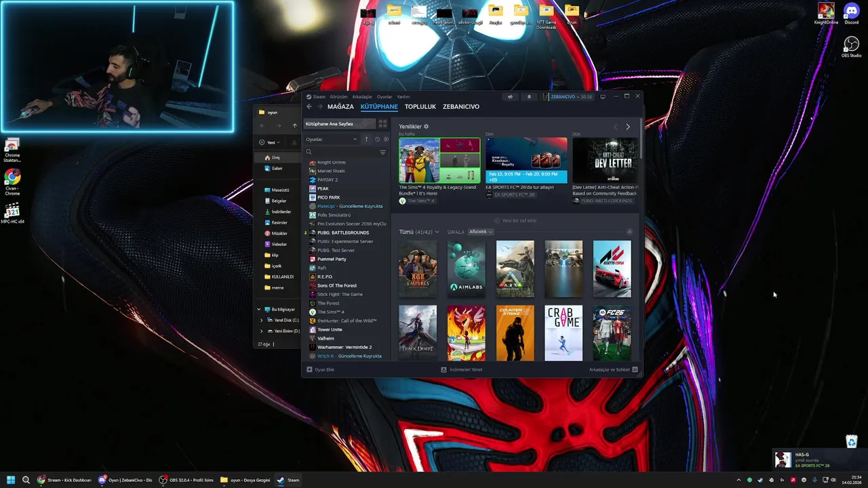The image size is (868, 488).
Task: Open Steam menu in menu bar
Action: (x=316, y=97)
